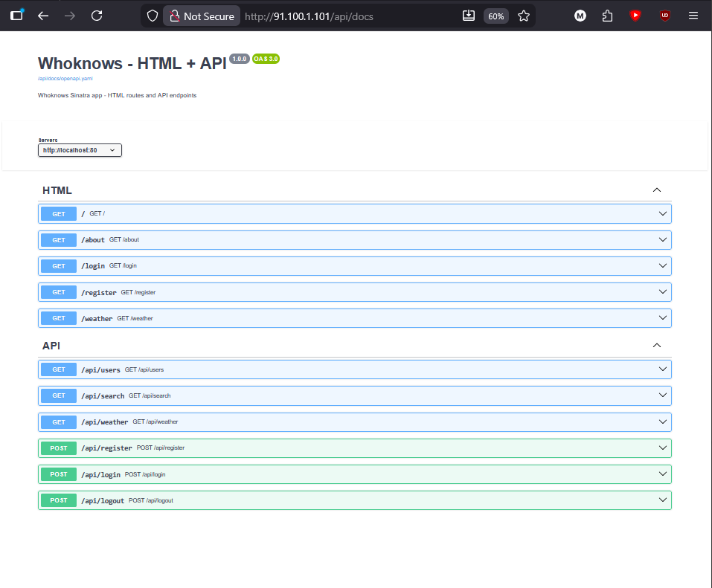Click the HTML section heading
Screen dimensions: 712x588
tap(57, 190)
